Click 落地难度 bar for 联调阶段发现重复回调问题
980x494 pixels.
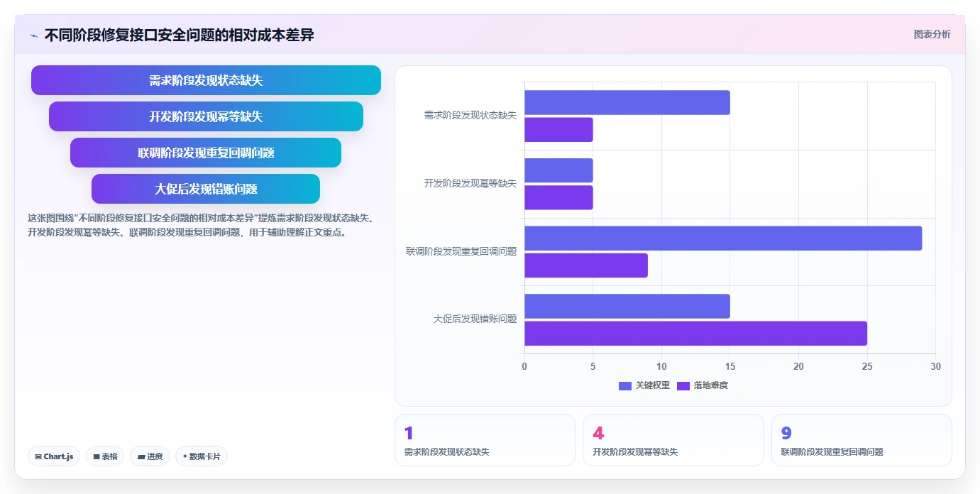[586, 265]
